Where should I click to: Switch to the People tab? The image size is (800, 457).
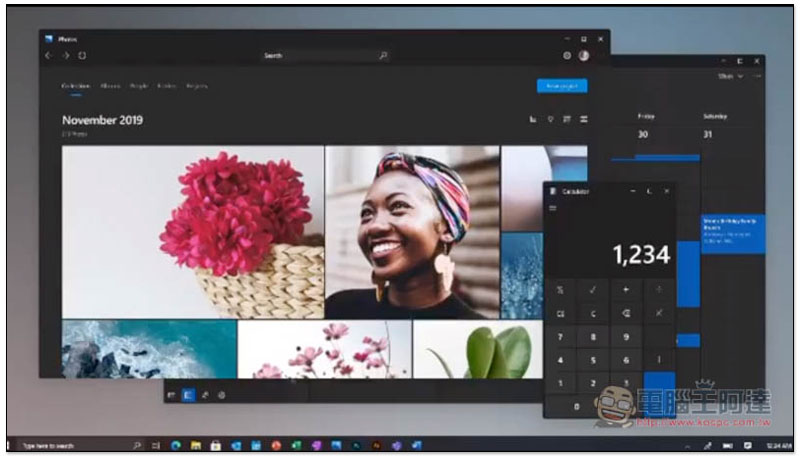click(x=141, y=86)
